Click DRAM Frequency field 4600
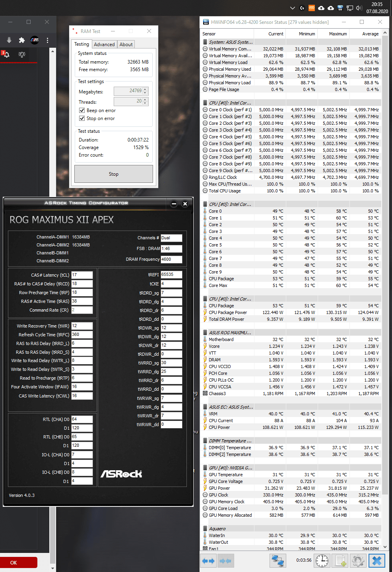Screen dimensions: 392x572 [171, 260]
